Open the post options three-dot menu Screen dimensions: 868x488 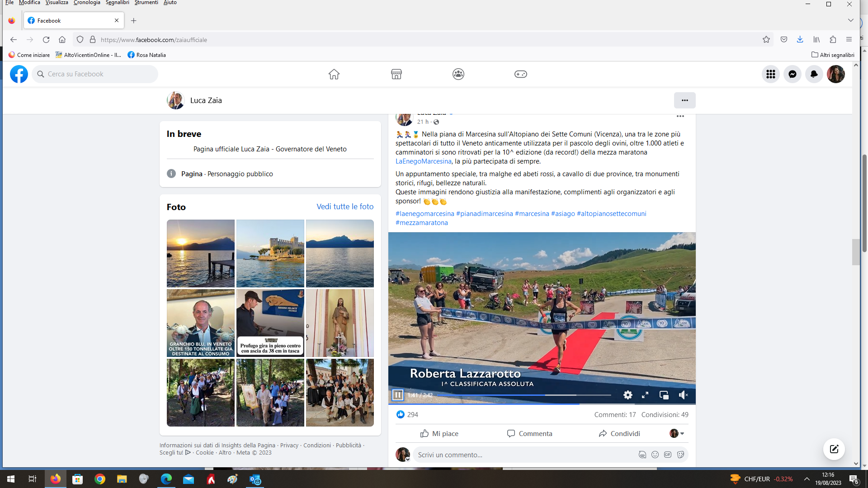(680, 117)
